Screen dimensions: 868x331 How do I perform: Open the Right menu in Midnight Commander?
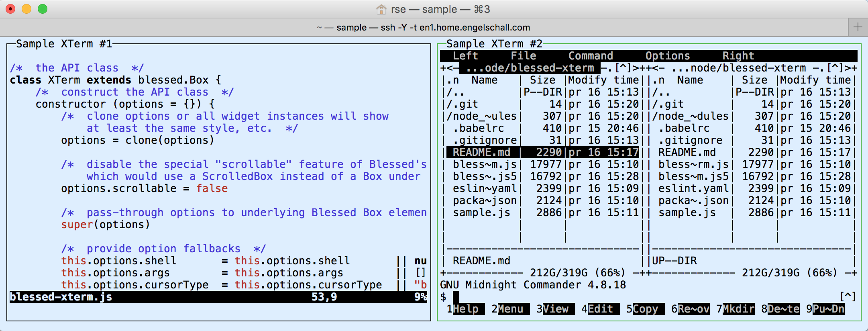click(738, 56)
